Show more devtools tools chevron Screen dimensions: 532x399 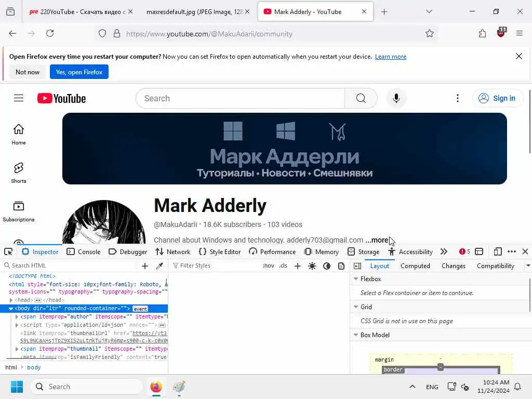point(444,251)
